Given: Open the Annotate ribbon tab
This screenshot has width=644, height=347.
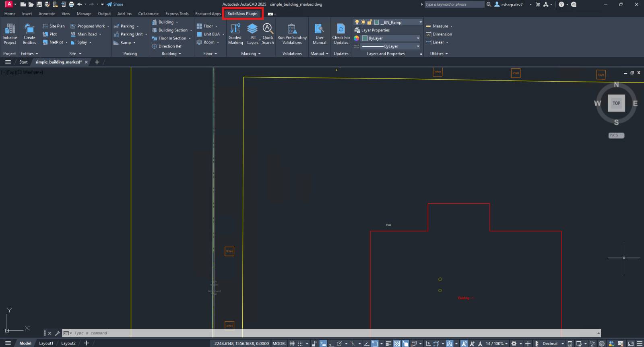Looking at the screenshot, I should (x=47, y=14).
